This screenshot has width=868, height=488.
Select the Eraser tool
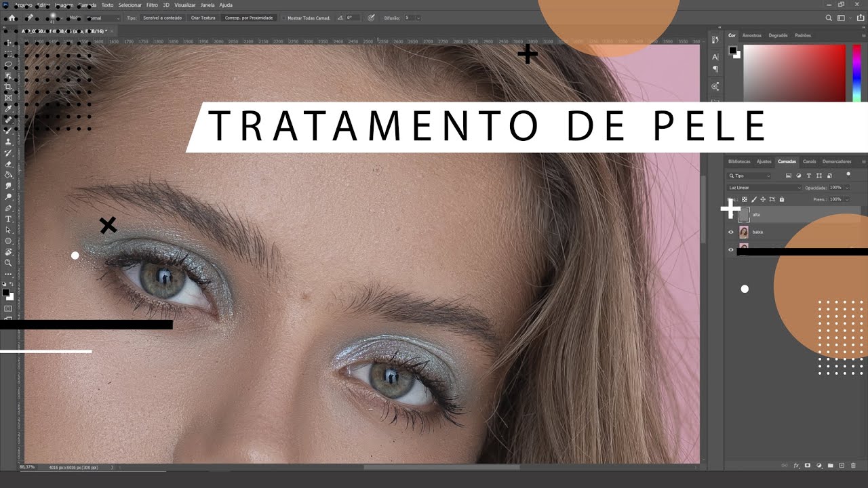click(x=7, y=163)
